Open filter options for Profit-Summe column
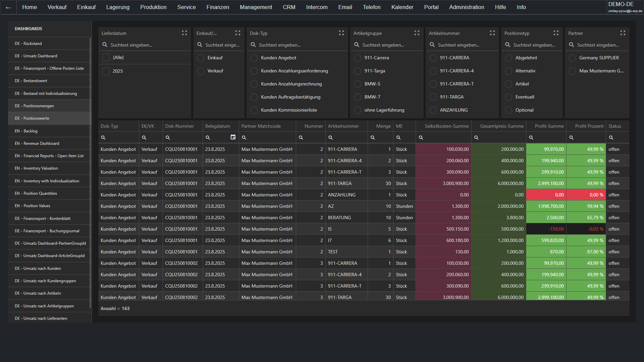644x362 pixels. [531, 137]
